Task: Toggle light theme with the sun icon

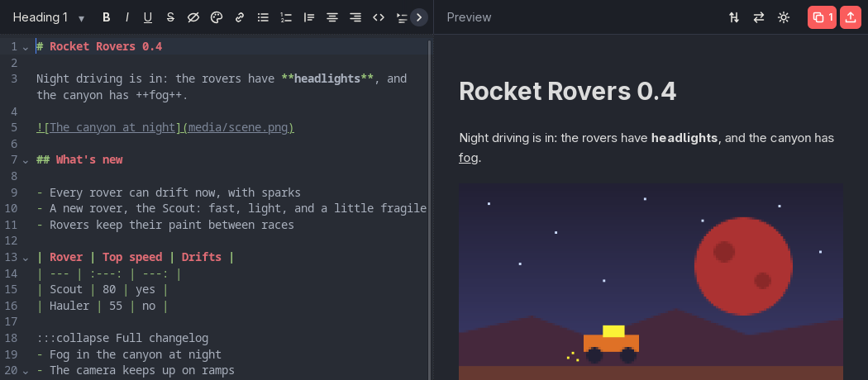Action: [783, 17]
